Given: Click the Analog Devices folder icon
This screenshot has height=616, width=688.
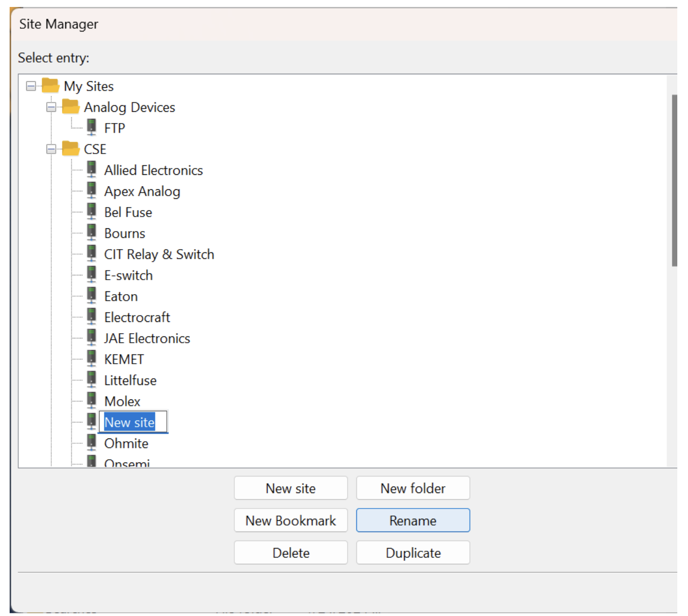Looking at the screenshot, I should click(x=71, y=107).
